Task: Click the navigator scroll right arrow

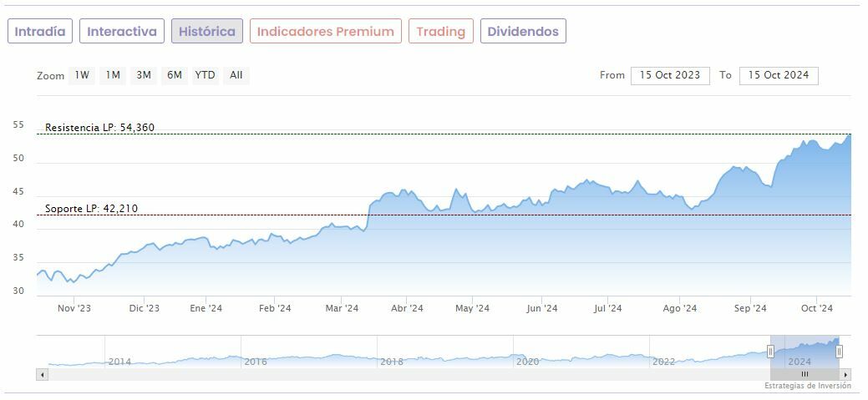Action: click(847, 374)
